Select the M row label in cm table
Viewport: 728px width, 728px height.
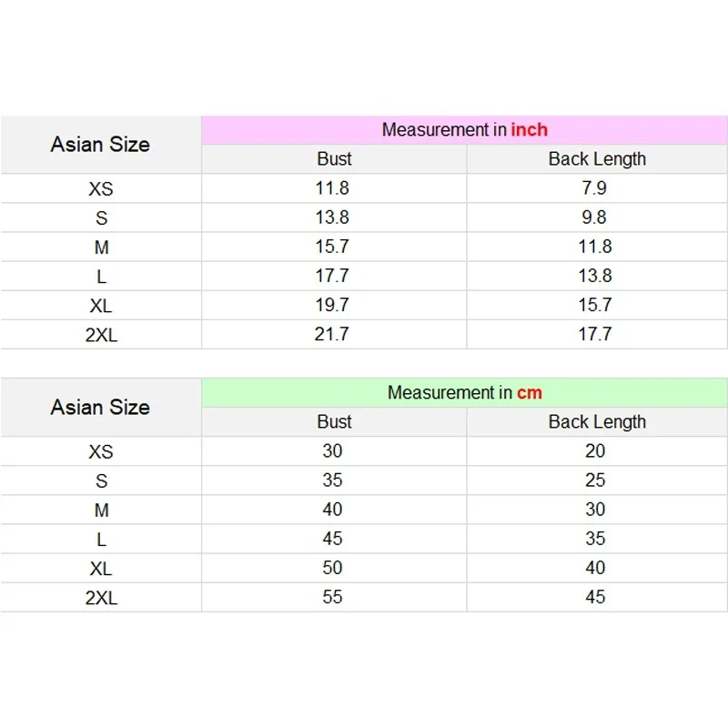[101, 511]
